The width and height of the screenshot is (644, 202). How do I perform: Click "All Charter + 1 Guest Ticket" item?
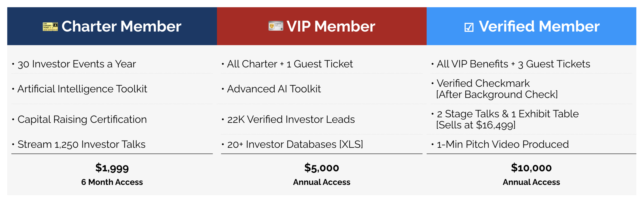[x=290, y=64]
